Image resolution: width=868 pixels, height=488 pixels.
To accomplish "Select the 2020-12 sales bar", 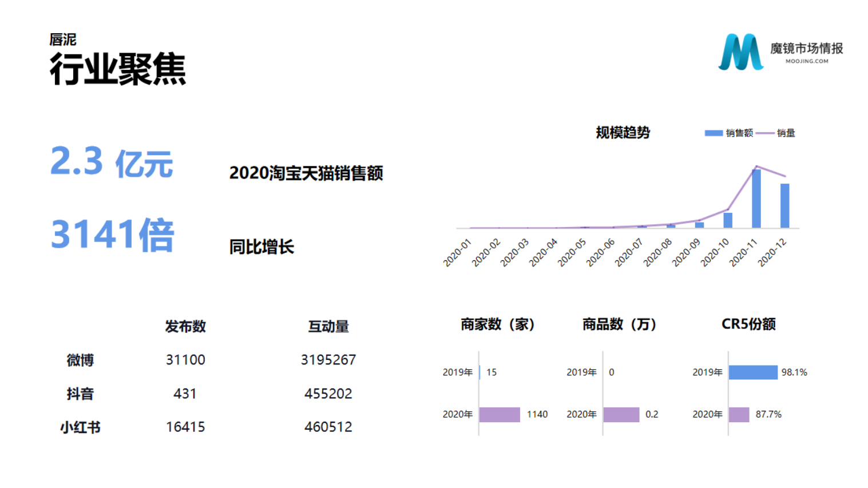I will pos(784,205).
